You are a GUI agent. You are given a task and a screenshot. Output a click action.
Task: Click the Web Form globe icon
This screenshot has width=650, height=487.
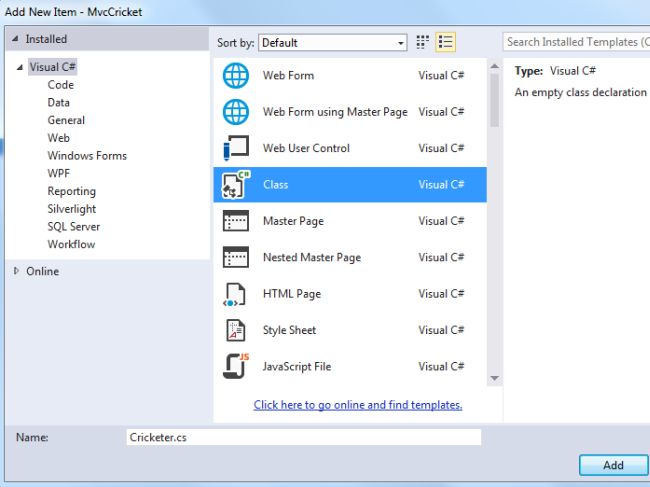(236, 75)
